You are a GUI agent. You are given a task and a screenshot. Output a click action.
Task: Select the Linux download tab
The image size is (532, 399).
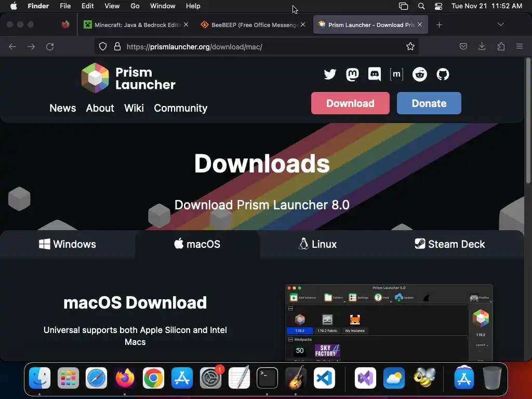click(317, 244)
